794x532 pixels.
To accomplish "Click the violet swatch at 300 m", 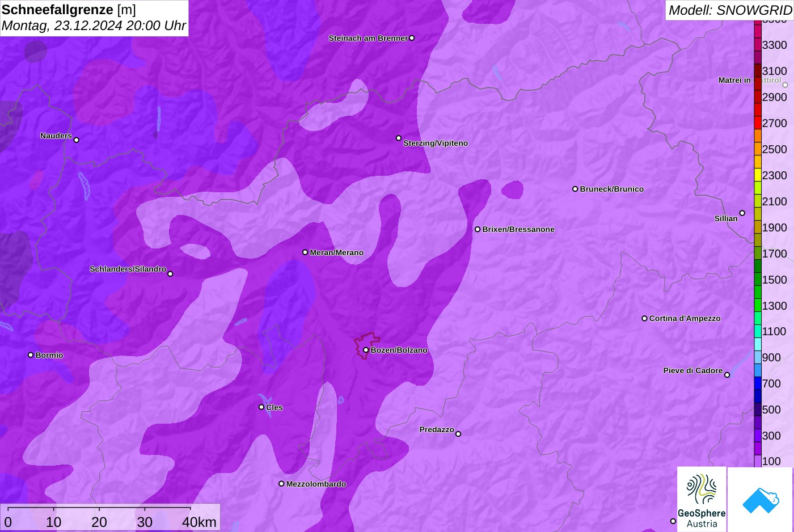I will [x=758, y=436].
